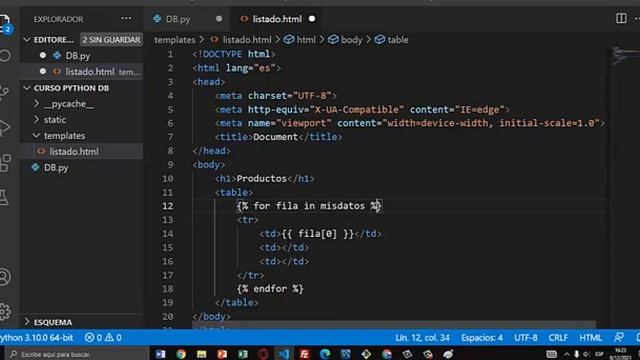640x360 pixels.
Task: Click listado.html in the breadcrumb
Action: point(247,40)
